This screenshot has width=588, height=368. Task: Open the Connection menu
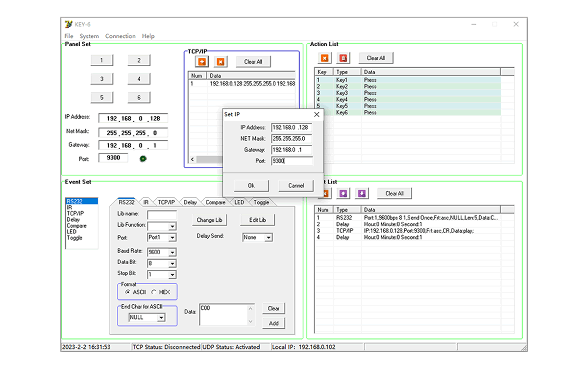tap(120, 36)
